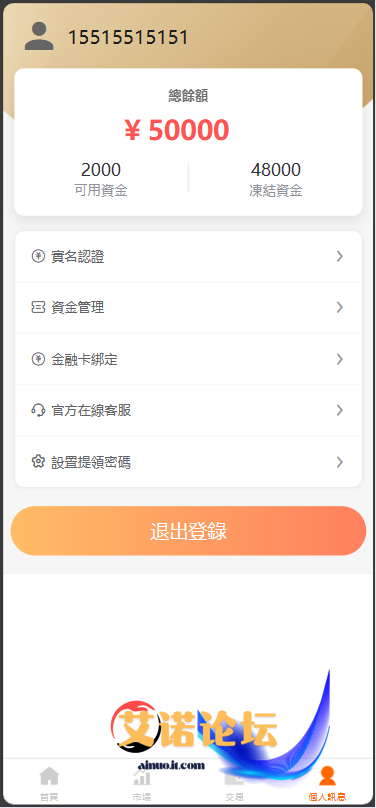Screen dimensions: 376x808
Task: Click the yen icon beside 金融卡綁定
Action: pyautogui.click(x=38, y=359)
